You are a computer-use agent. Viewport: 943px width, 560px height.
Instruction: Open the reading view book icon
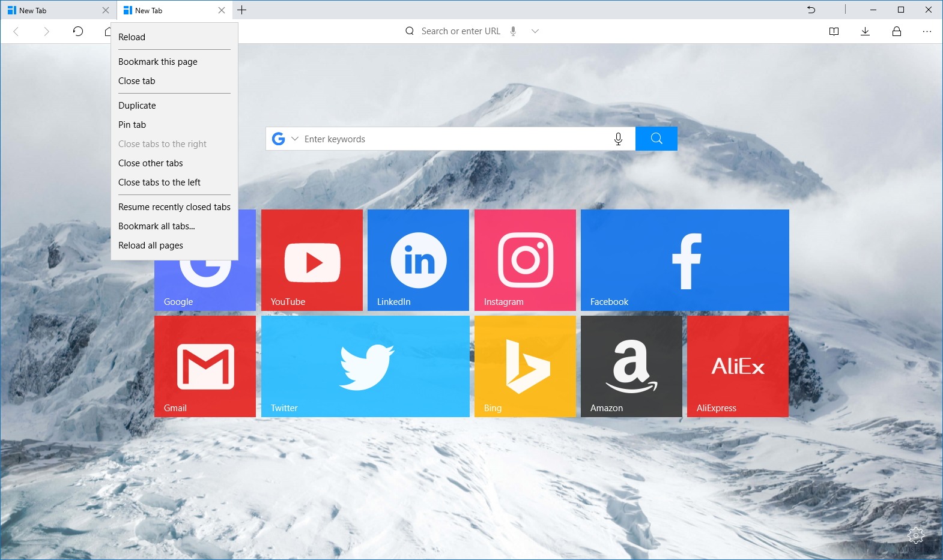[x=834, y=31]
